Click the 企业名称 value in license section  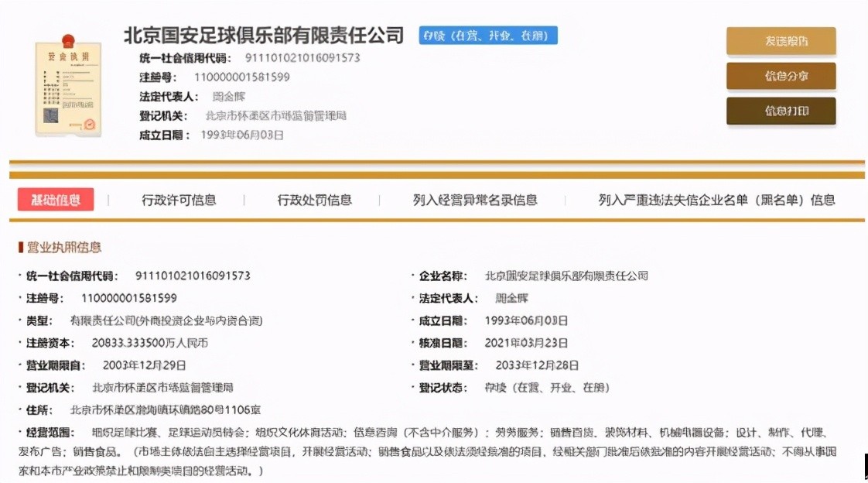click(566, 276)
